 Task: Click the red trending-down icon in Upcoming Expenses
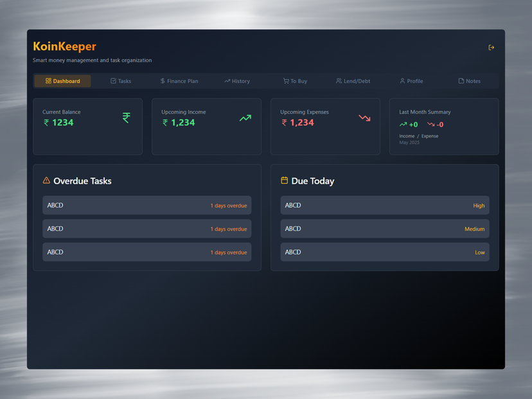pyautogui.click(x=364, y=118)
